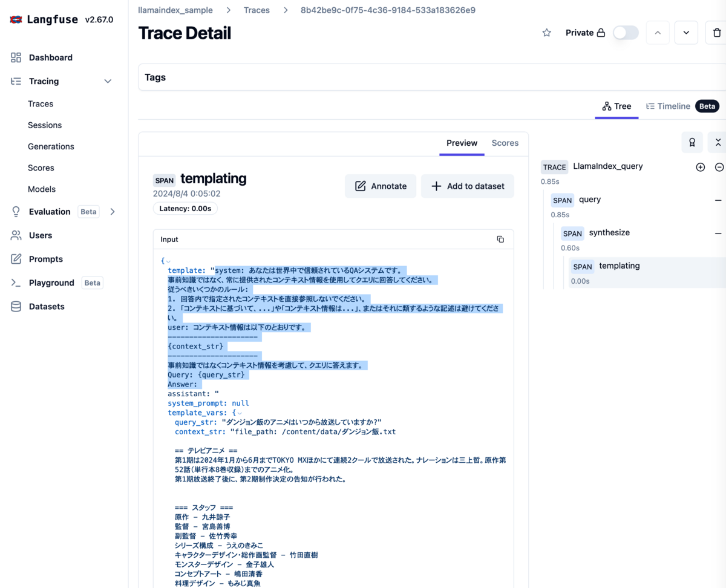726x588 pixels.
Task: Open the Users page
Action: coord(41,235)
